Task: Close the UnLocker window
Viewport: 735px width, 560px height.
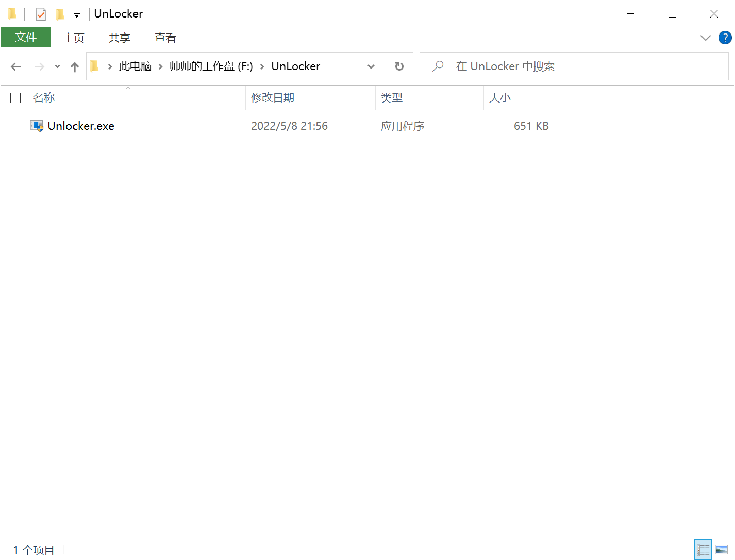Action: pyautogui.click(x=714, y=14)
